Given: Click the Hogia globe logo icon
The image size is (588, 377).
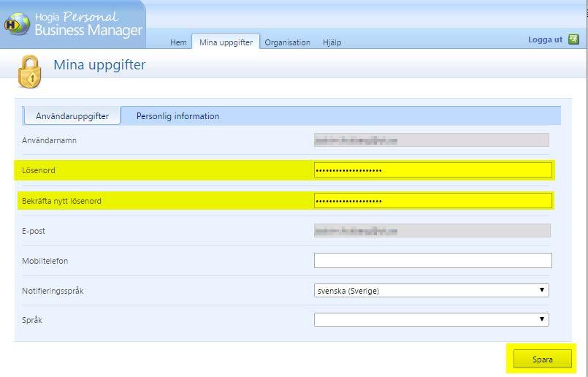Looking at the screenshot, I should click(18, 24).
